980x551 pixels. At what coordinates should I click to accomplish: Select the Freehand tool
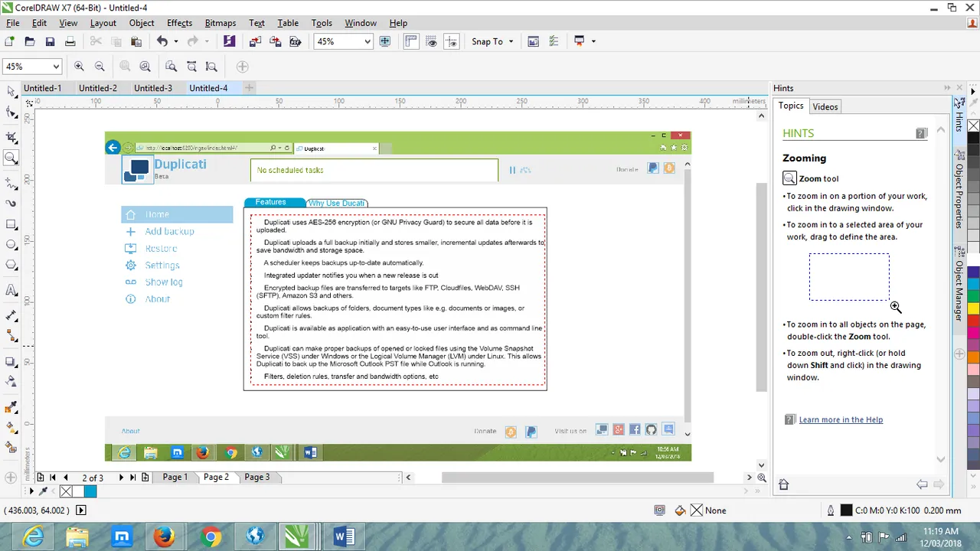tap(11, 184)
